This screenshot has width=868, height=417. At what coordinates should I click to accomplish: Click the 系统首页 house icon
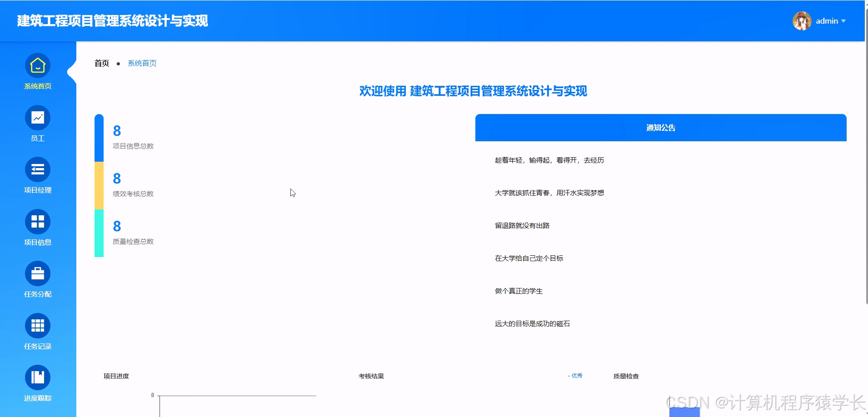pos(38,66)
